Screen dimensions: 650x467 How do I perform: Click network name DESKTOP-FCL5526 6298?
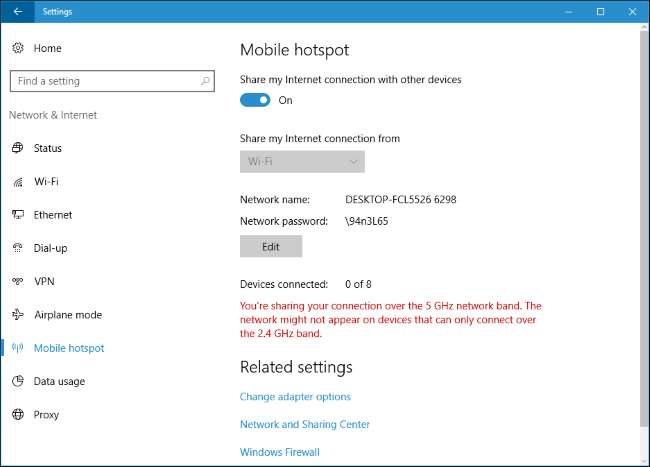coord(400,199)
